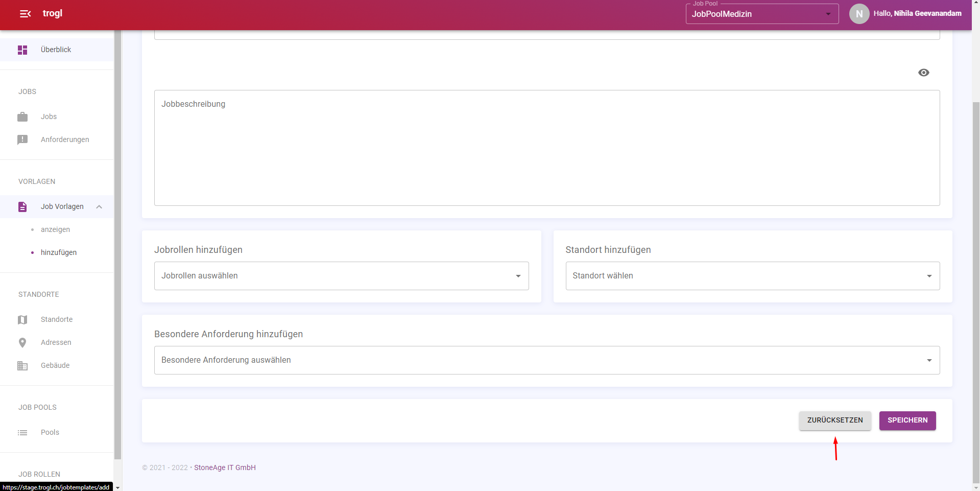Collapse the sidebar with the hamburger menu icon
Image resolution: width=980 pixels, height=491 pixels.
tap(25, 14)
